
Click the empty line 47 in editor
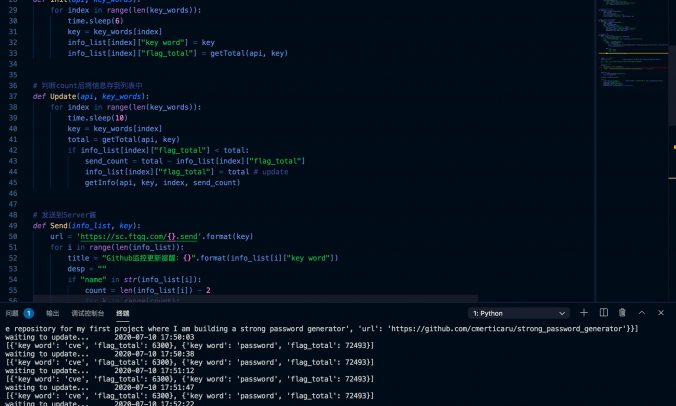(x=200, y=204)
